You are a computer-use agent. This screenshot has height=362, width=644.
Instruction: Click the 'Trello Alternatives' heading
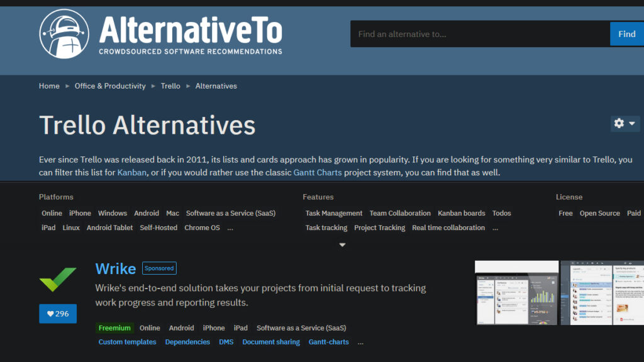147,125
